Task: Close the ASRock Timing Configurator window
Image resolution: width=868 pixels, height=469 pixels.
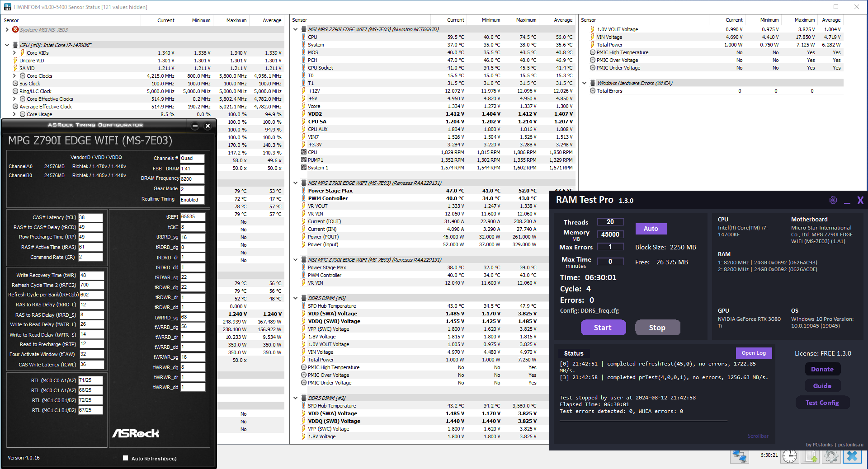Action: (208, 126)
